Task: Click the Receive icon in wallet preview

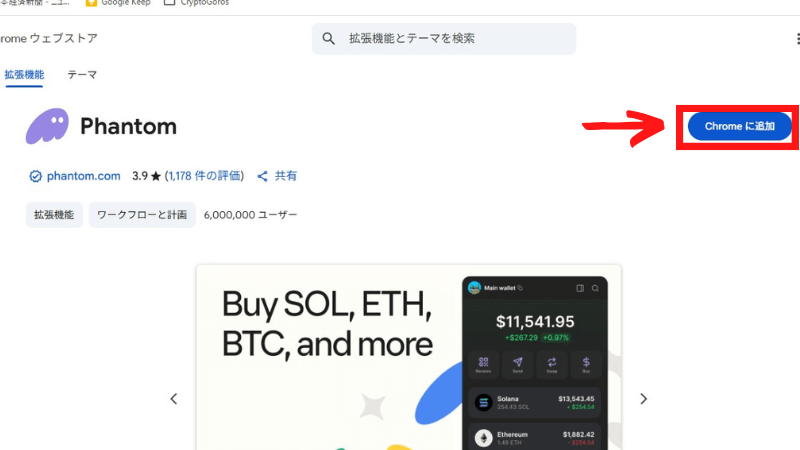Action: [x=483, y=364]
